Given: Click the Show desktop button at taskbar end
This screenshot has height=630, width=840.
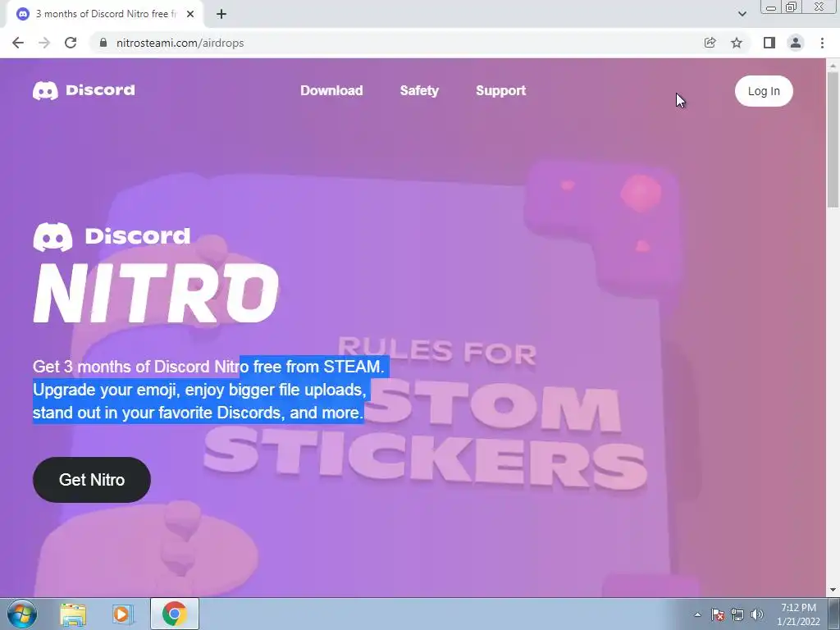Looking at the screenshot, I should click(x=834, y=614).
